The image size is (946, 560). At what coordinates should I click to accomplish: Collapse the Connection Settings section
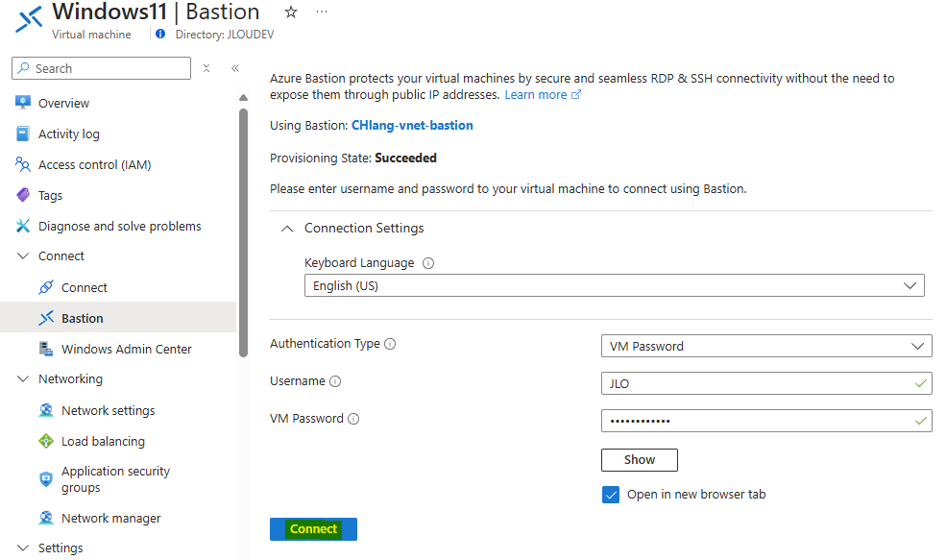pos(287,228)
